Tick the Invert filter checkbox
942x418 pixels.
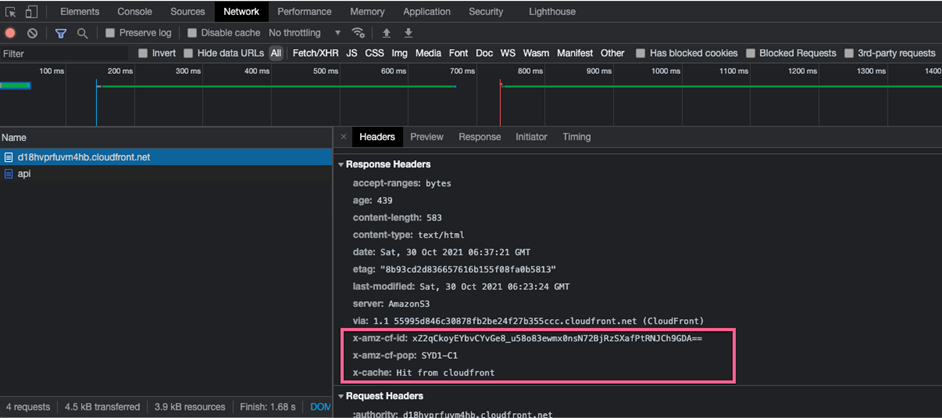pos(143,53)
